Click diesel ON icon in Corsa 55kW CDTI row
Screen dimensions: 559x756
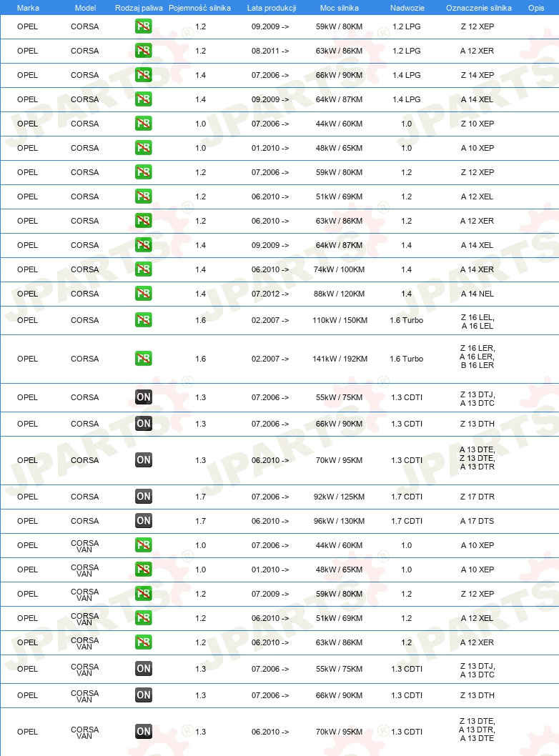coord(143,397)
